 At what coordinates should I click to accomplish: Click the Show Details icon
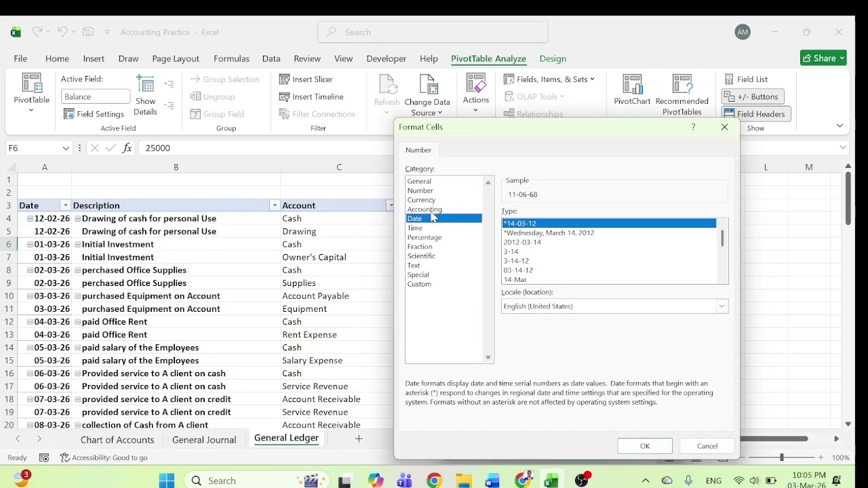[145, 95]
